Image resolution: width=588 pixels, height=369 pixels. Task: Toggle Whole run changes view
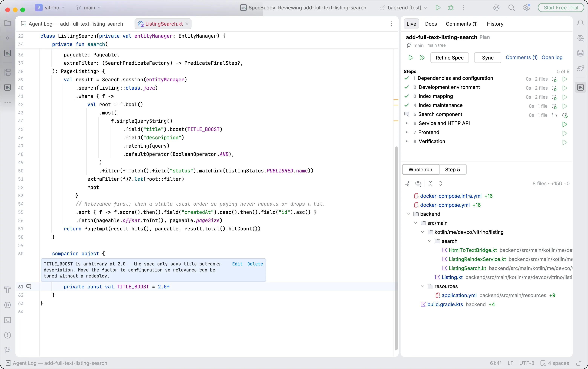pos(420,169)
